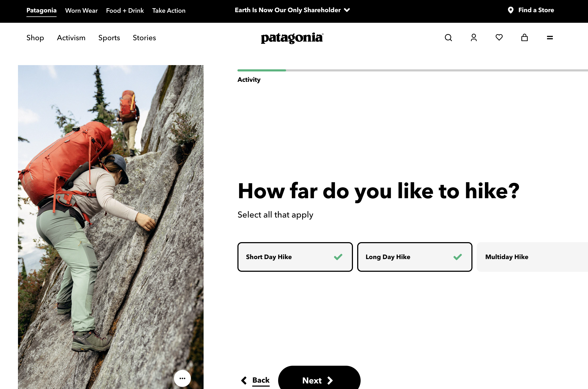
Task: Click the Find a Store pin icon
Action: (x=511, y=10)
